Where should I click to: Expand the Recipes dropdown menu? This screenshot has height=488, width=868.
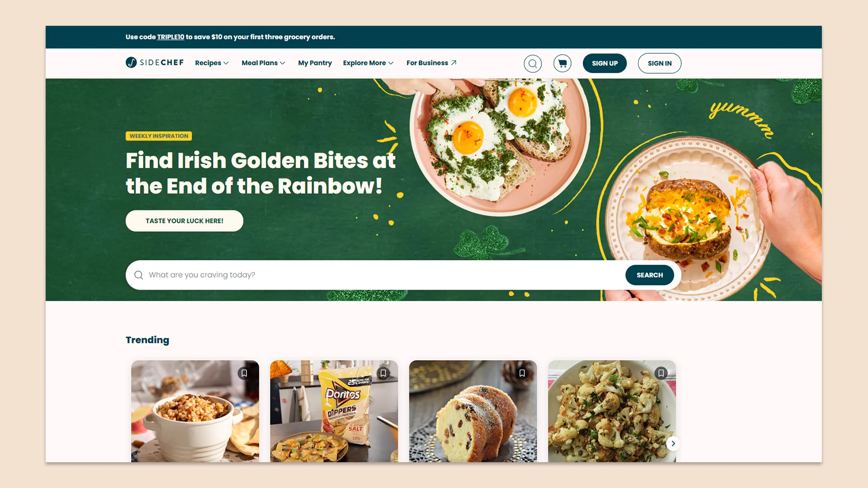click(x=212, y=63)
